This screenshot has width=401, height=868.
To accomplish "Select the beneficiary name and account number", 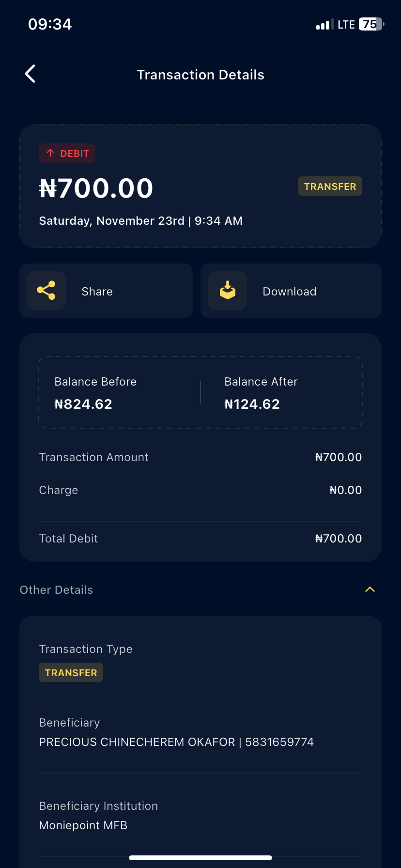I will coord(176,742).
